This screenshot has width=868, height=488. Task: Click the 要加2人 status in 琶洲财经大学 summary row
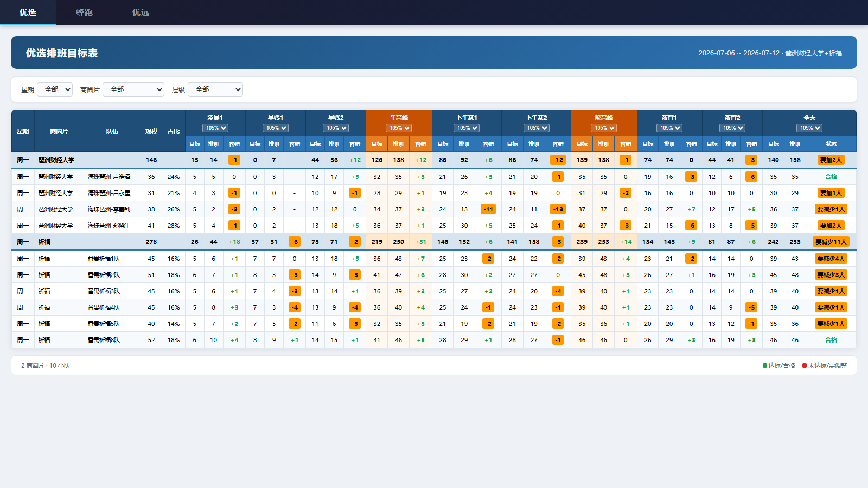click(x=831, y=160)
